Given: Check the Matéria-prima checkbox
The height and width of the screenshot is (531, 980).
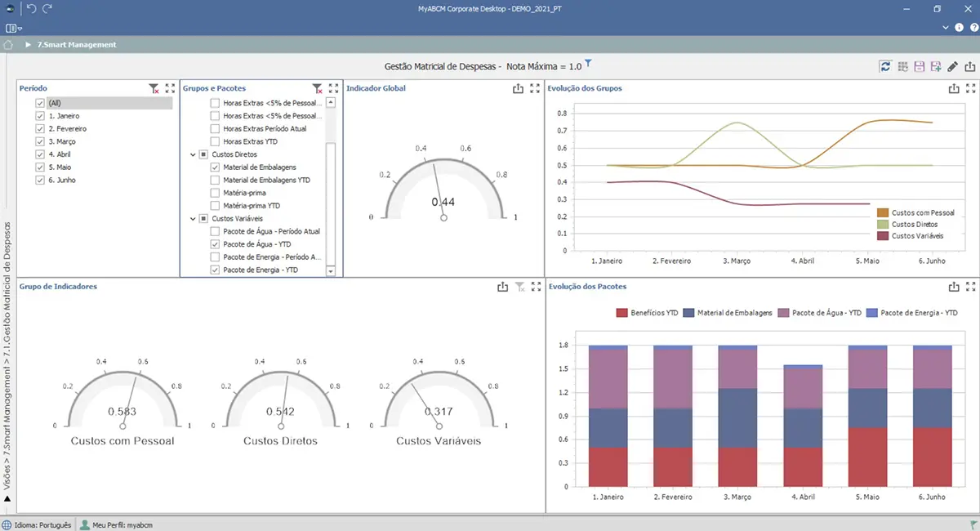Looking at the screenshot, I should pos(216,193).
